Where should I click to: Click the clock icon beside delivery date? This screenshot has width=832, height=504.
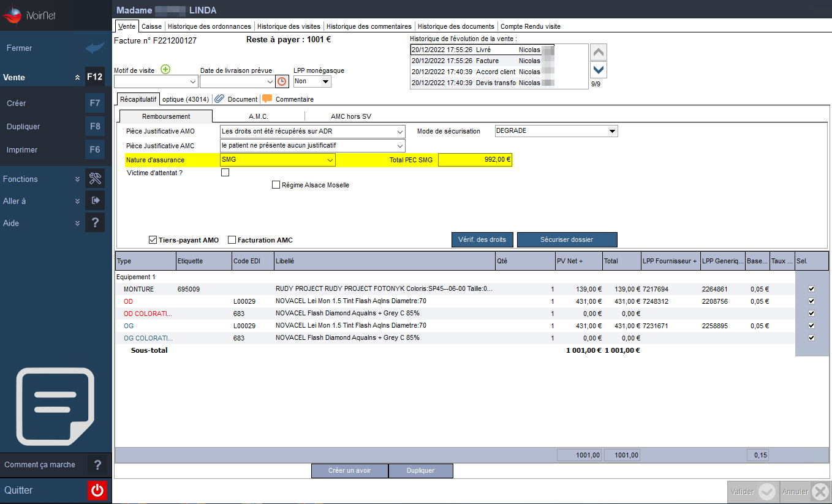tap(282, 81)
